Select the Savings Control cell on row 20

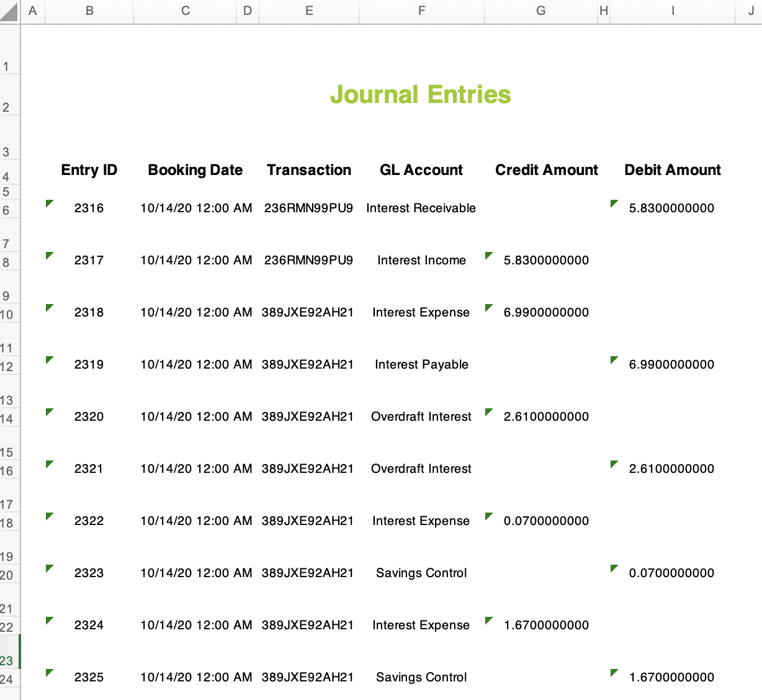pyautogui.click(x=421, y=573)
